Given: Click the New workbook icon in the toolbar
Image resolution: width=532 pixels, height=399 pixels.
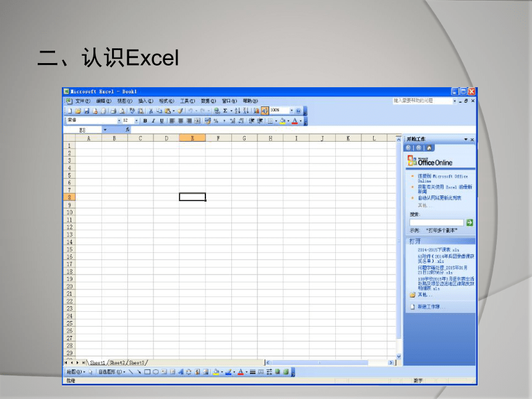Looking at the screenshot, I should (70, 111).
